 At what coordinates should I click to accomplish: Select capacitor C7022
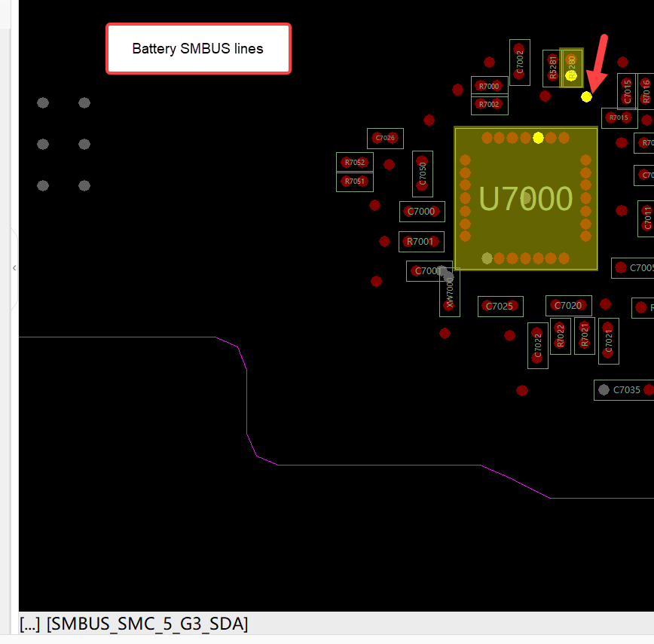pos(538,346)
